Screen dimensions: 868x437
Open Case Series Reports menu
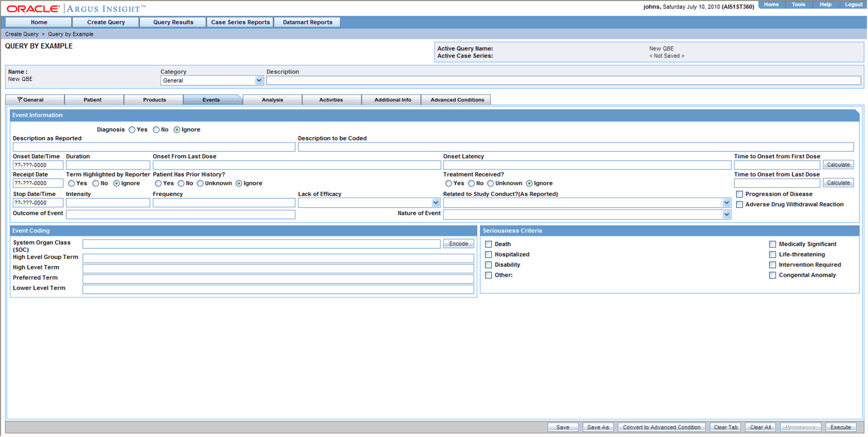pos(240,22)
